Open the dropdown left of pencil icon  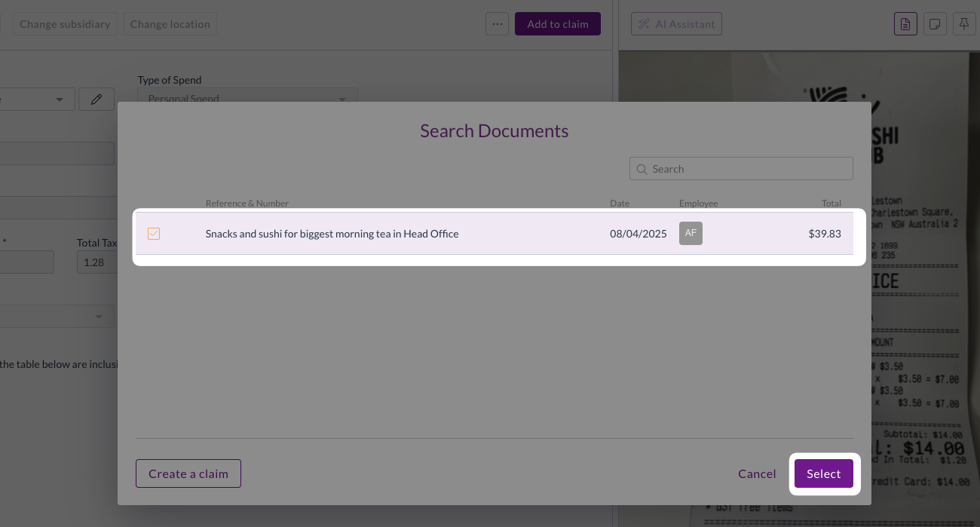[x=38, y=100]
